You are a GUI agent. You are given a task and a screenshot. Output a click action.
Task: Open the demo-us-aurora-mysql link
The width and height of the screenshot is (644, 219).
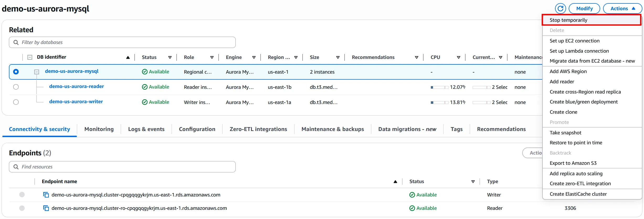(72, 71)
